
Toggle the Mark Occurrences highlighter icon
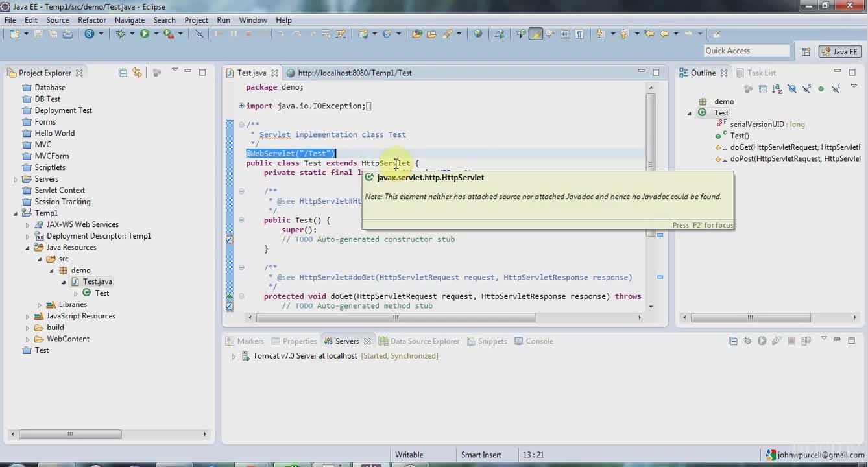(536, 34)
